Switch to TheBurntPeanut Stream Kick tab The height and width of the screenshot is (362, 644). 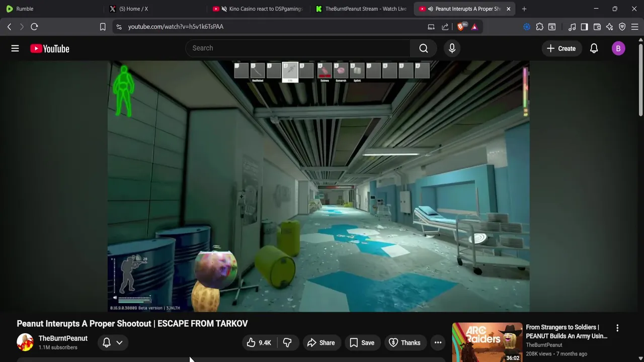[x=361, y=9]
